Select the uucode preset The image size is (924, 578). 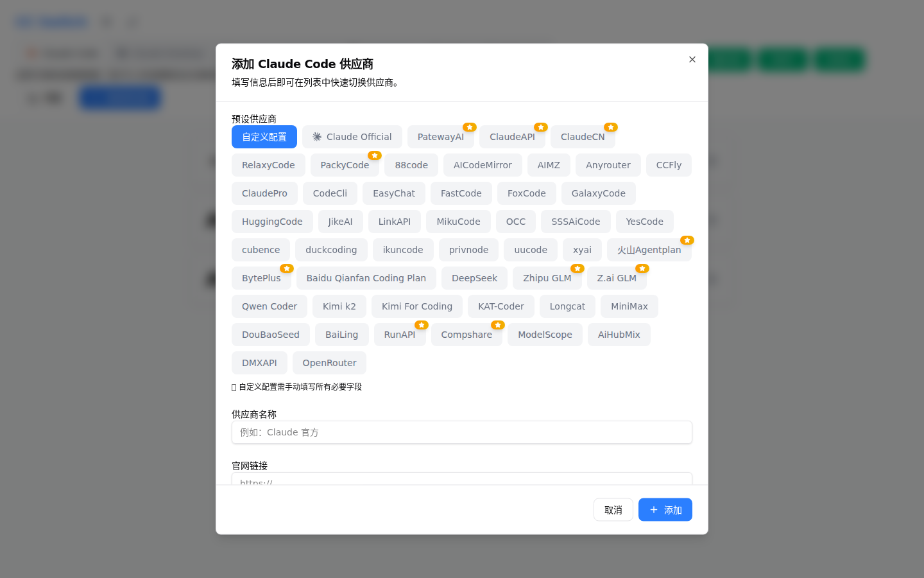coord(531,250)
